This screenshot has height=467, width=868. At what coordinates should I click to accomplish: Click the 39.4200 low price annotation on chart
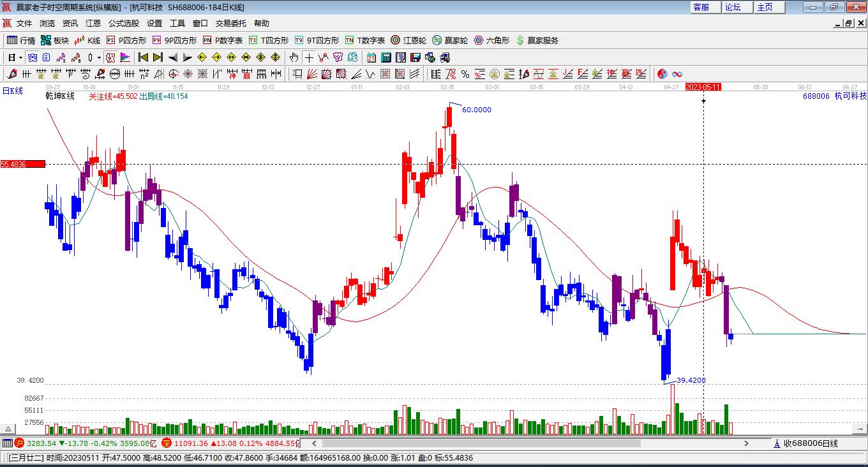click(x=691, y=380)
